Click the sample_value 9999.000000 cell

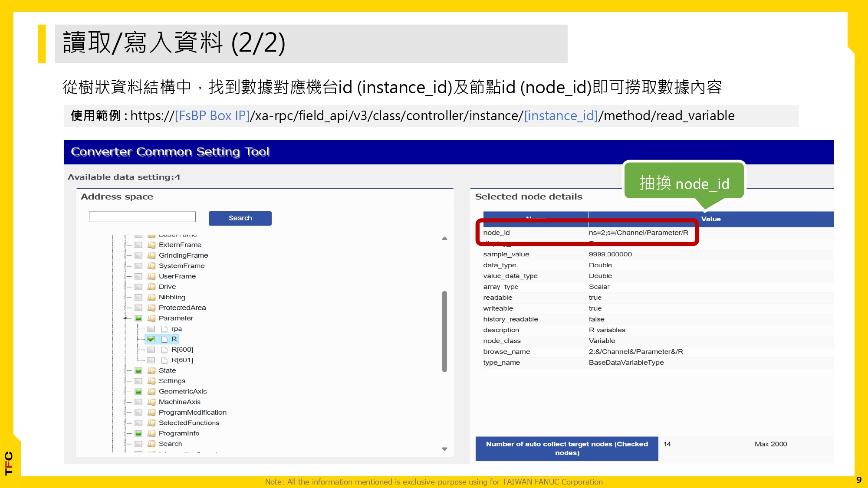[x=610, y=254]
